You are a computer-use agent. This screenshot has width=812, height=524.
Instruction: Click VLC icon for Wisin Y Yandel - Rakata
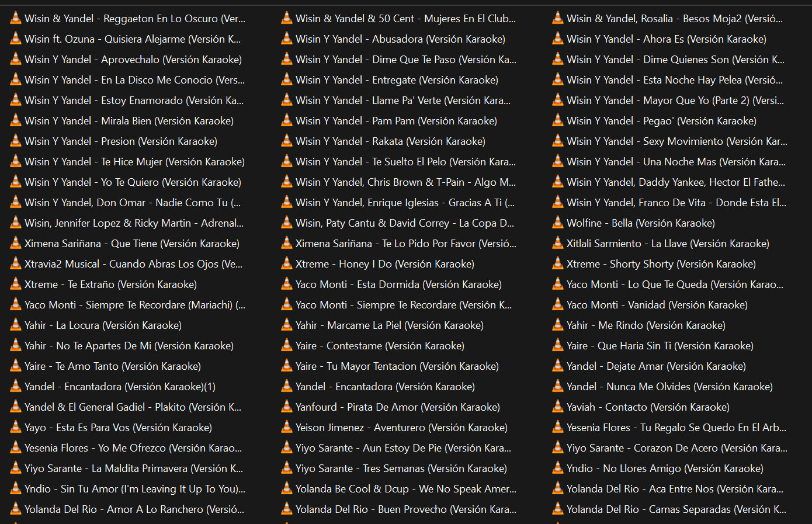pos(287,141)
